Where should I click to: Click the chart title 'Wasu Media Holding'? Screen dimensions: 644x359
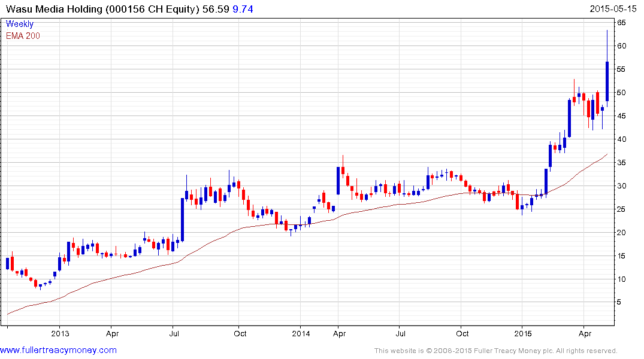tap(54, 9)
